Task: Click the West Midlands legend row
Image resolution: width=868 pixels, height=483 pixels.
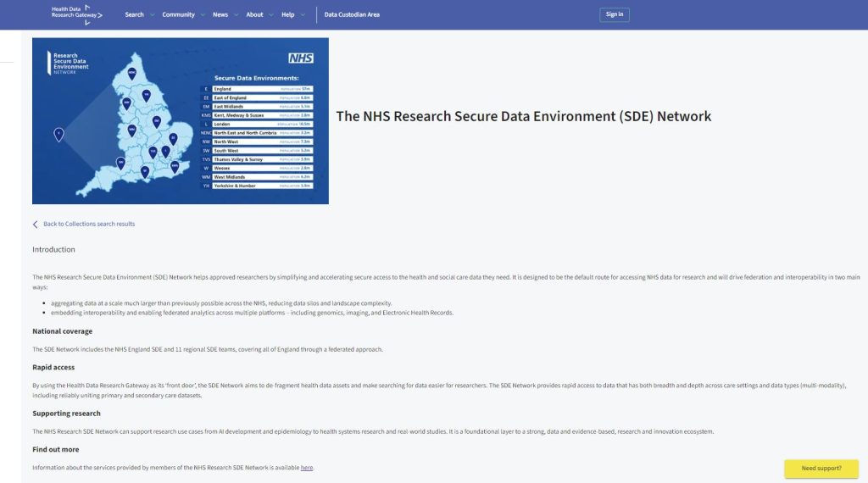Action: pos(257,177)
